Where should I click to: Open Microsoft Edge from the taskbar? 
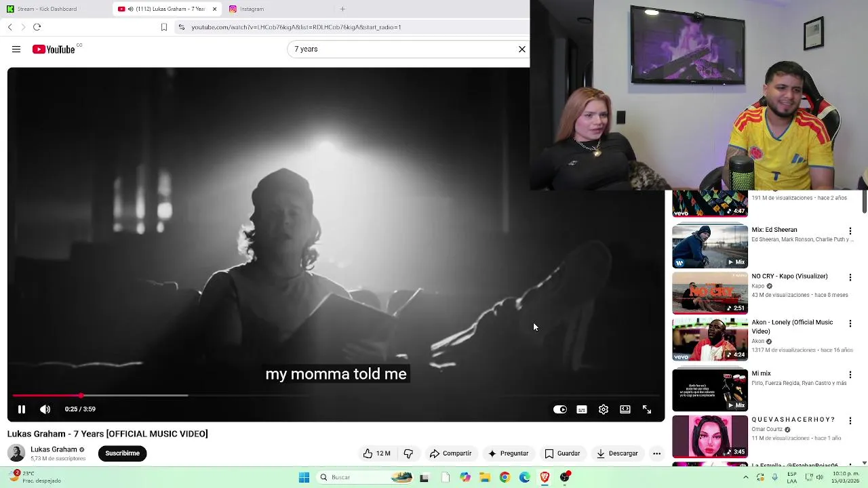pyautogui.click(x=525, y=477)
